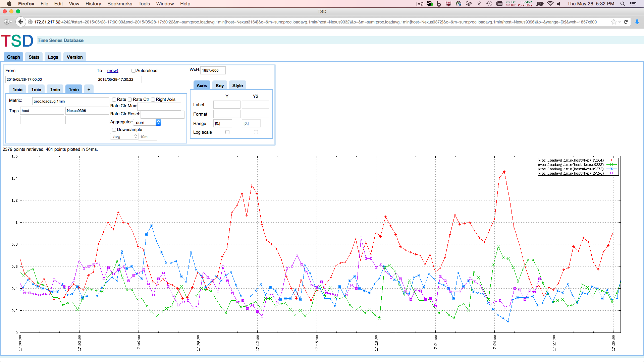Screen dimensions: 644x362
Task: Reload the page with the refresh icon
Action: (626, 22)
